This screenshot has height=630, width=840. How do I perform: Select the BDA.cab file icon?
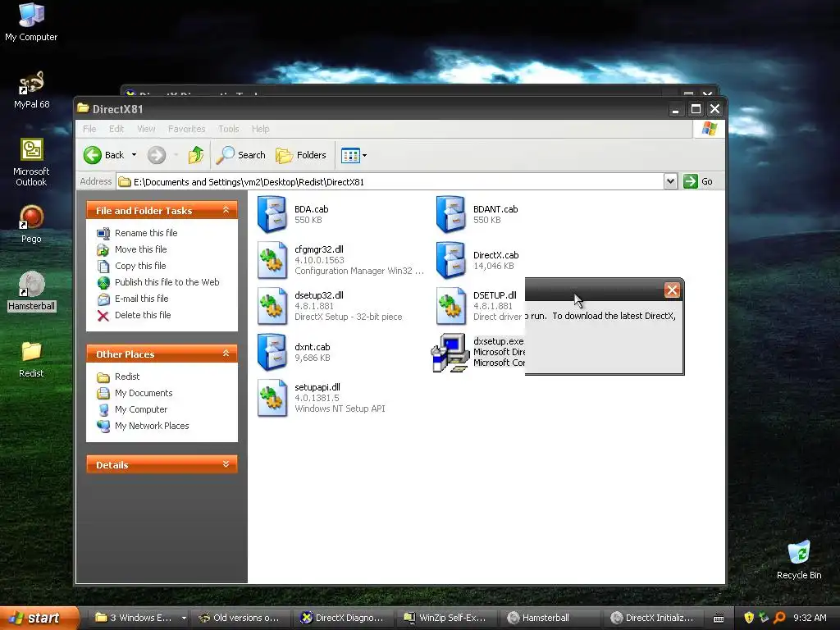pos(272,214)
